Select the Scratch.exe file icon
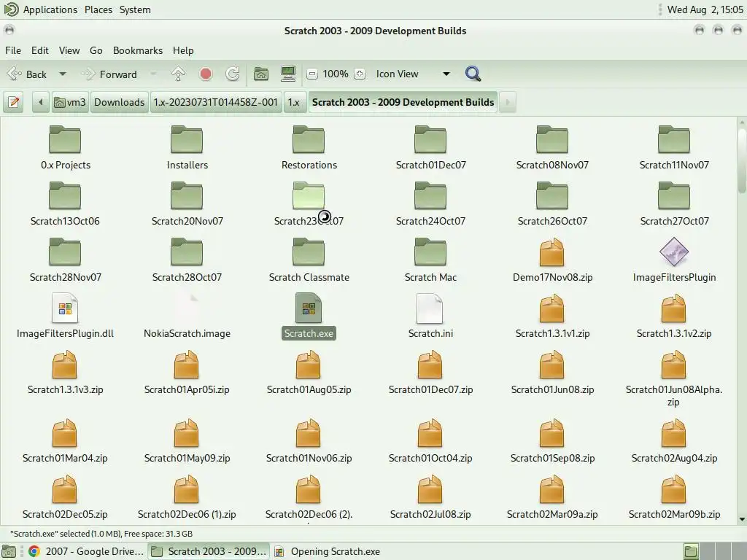The height and width of the screenshot is (560, 747). pos(309,308)
